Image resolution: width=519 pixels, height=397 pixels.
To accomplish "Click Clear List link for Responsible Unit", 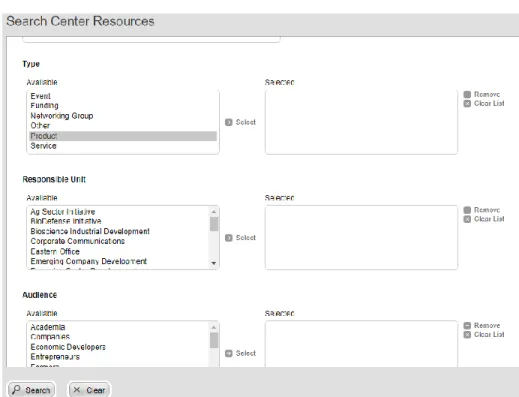I will [489, 219].
